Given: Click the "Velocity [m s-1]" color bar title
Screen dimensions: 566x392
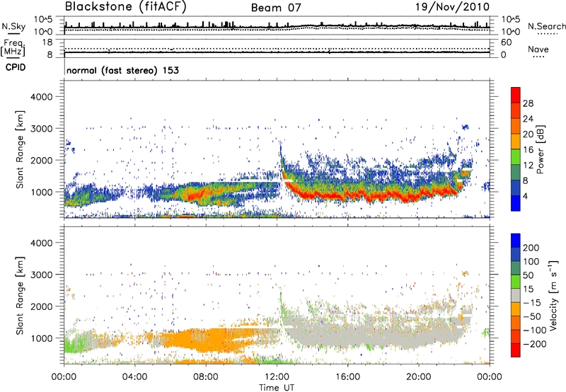Looking at the screenshot, I should coord(553,295).
